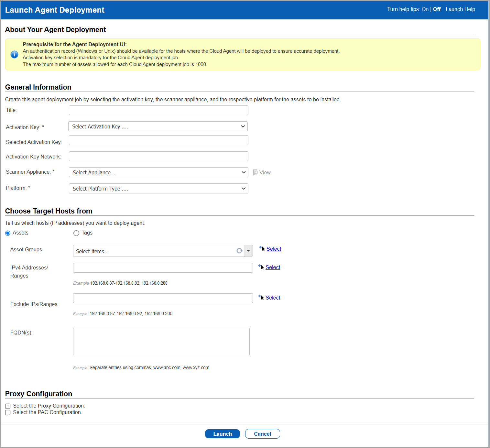
Task: Click the selector cursor icon beside Exclude IPs
Action: coord(261,297)
